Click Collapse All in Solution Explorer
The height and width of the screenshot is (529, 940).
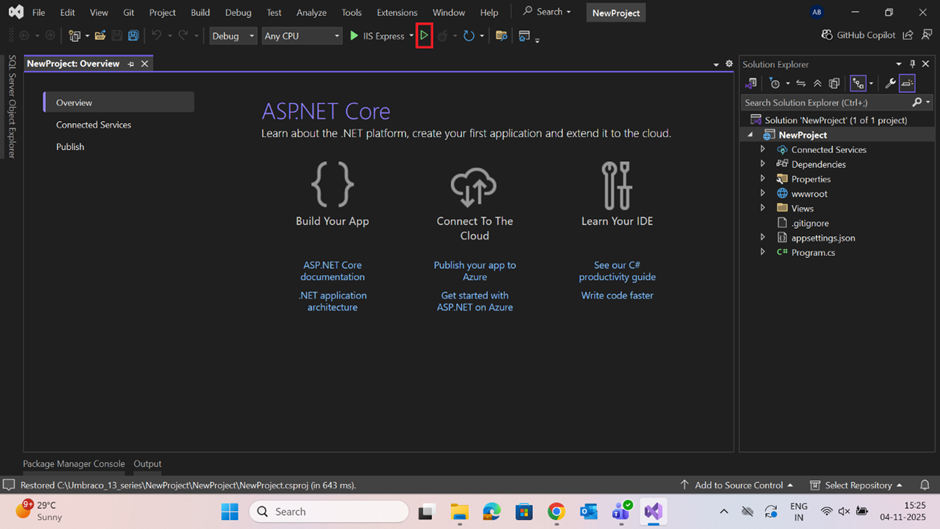(817, 84)
